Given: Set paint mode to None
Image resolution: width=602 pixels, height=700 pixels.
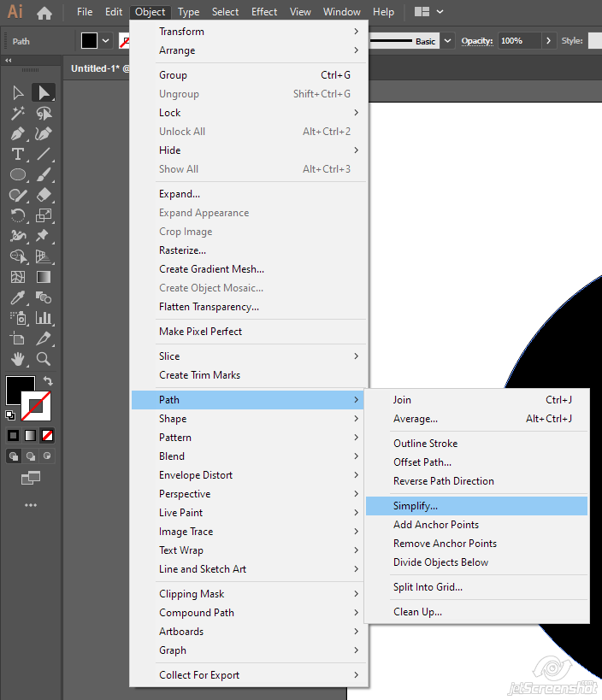Looking at the screenshot, I should (x=47, y=435).
